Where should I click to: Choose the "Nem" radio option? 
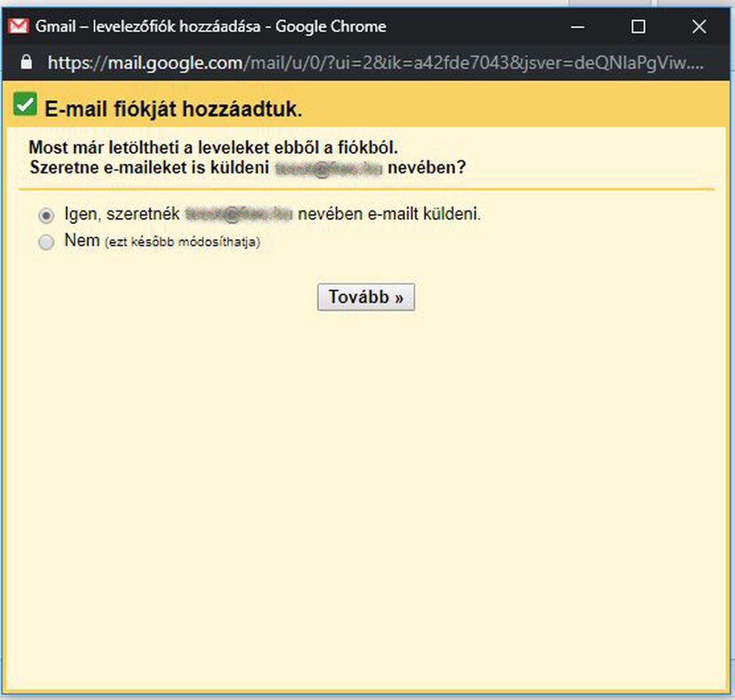coord(46,242)
